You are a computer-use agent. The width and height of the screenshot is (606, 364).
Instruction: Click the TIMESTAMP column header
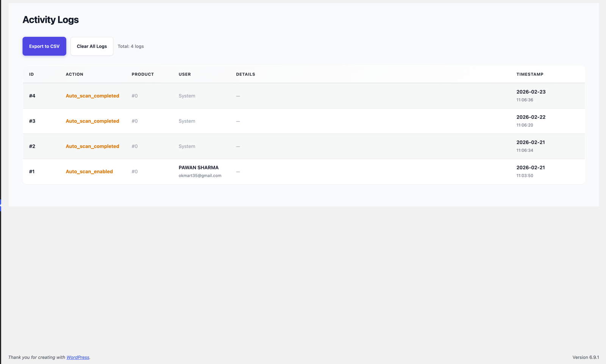tap(529, 74)
